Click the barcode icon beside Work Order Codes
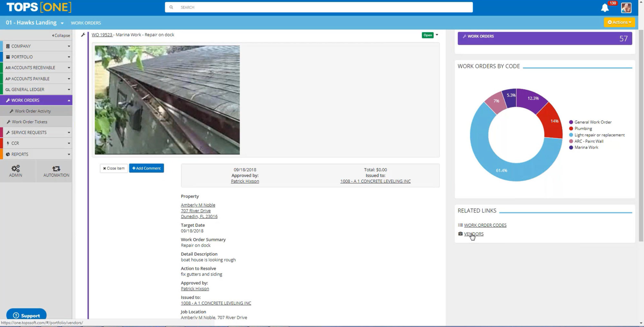Viewport: 644px width, 327px height. (x=460, y=225)
